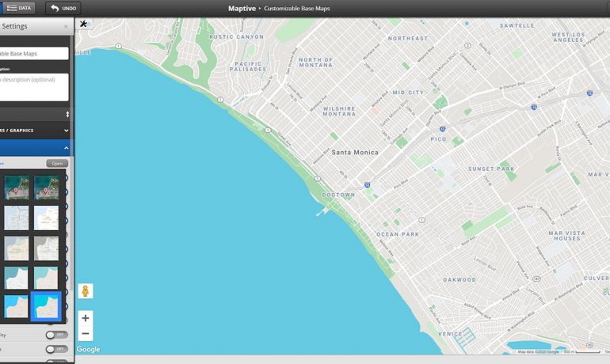Toggle the lower OFF switch below thumbnails
This screenshot has height=364, width=610.
pos(57,349)
